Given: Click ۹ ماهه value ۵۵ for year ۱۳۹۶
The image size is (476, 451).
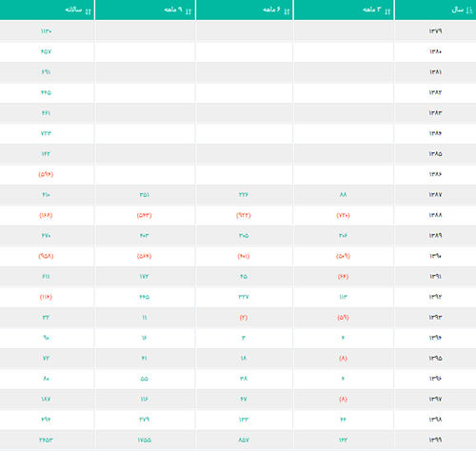Looking at the screenshot, I should tap(145, 379).
